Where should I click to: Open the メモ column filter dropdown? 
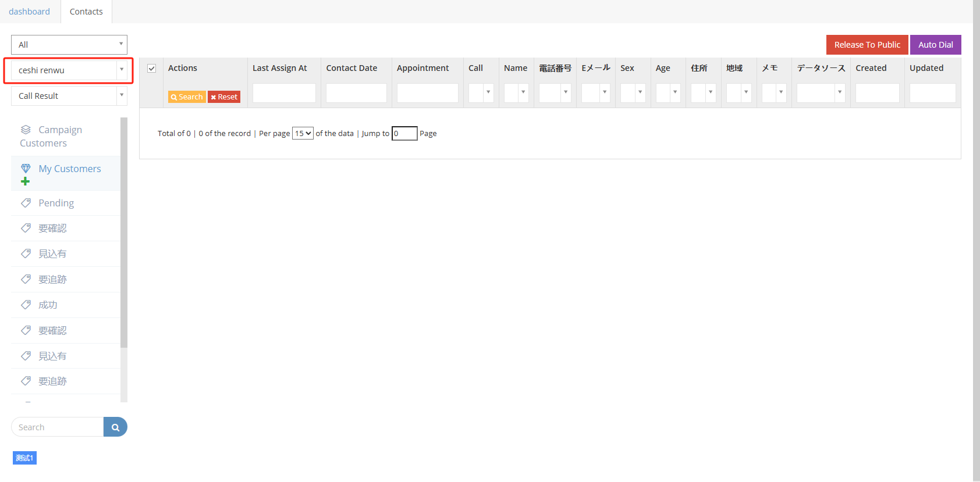click(x=774, y=92)
